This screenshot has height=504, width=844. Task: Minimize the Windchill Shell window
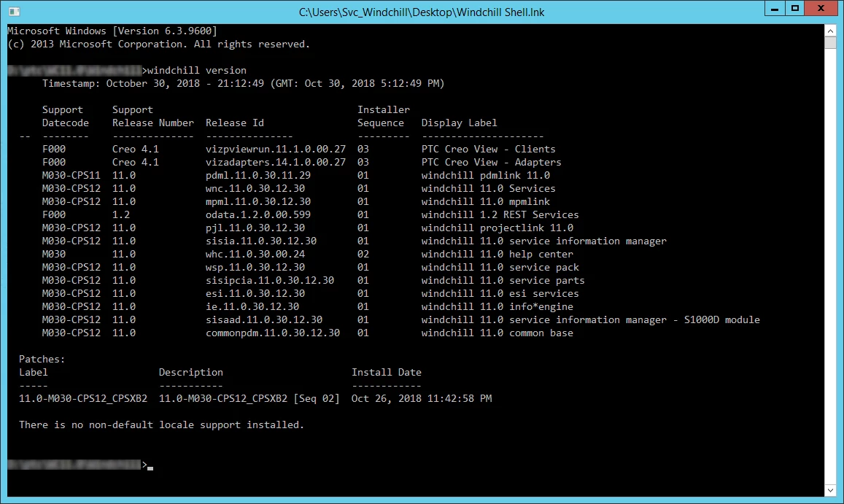point(775,8)
